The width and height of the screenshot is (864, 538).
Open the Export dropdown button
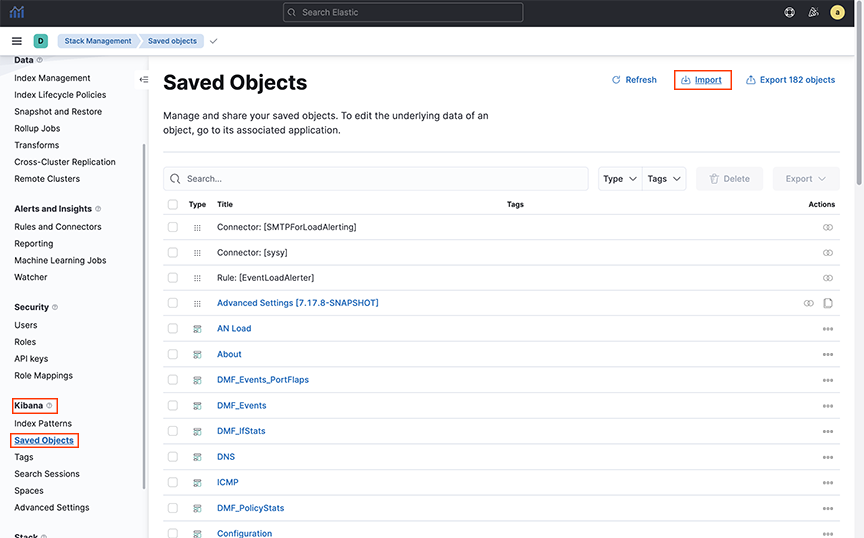click(x=806, y=179)
